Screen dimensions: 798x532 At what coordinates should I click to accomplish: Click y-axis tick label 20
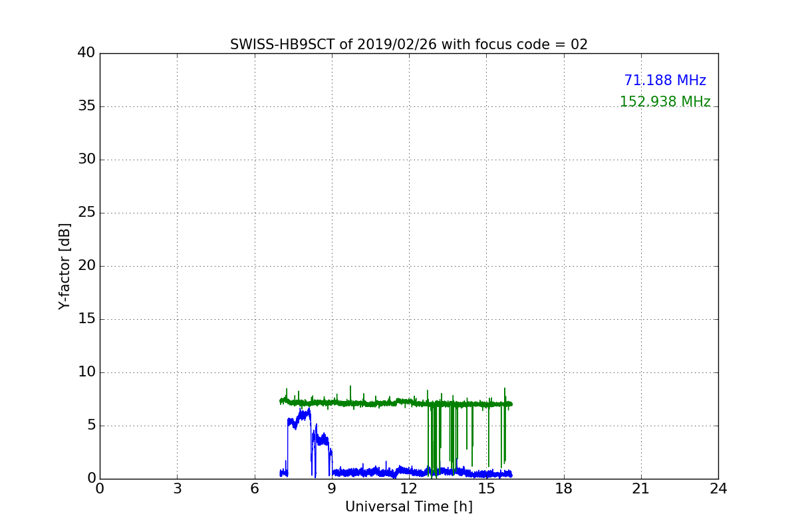pyautogui.click(x=86, y=266)
